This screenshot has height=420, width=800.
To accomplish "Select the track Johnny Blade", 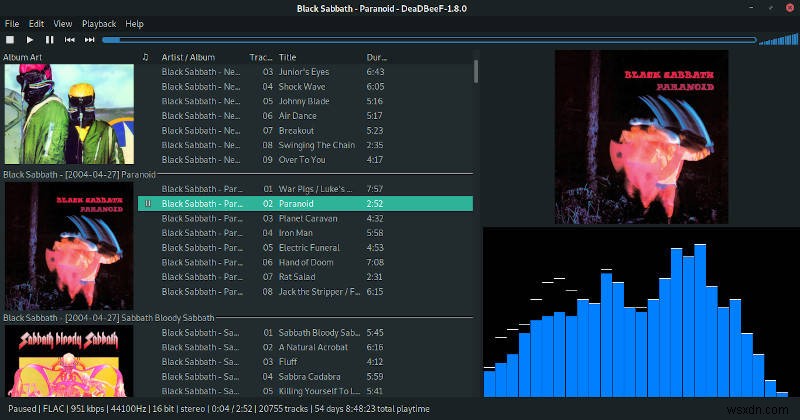I will [x=305, y=101].
